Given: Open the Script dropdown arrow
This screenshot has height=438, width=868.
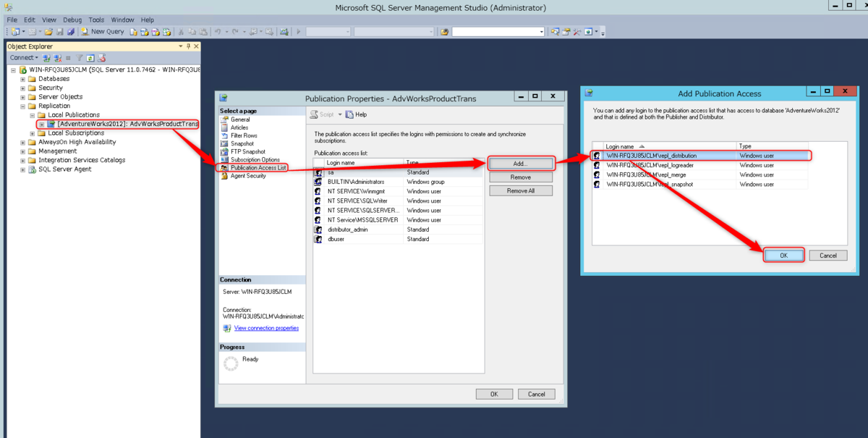Looking at the screenshot, I should [x=340, y=114].
